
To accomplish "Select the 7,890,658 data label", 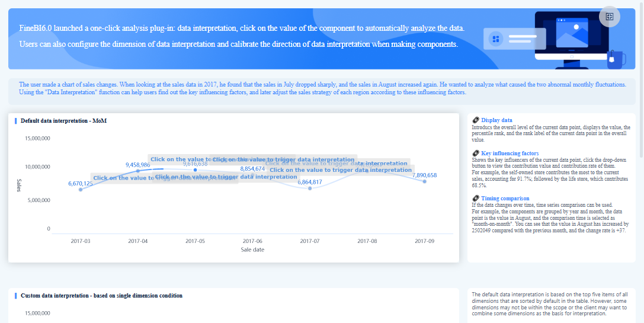I will click(425, 175).
